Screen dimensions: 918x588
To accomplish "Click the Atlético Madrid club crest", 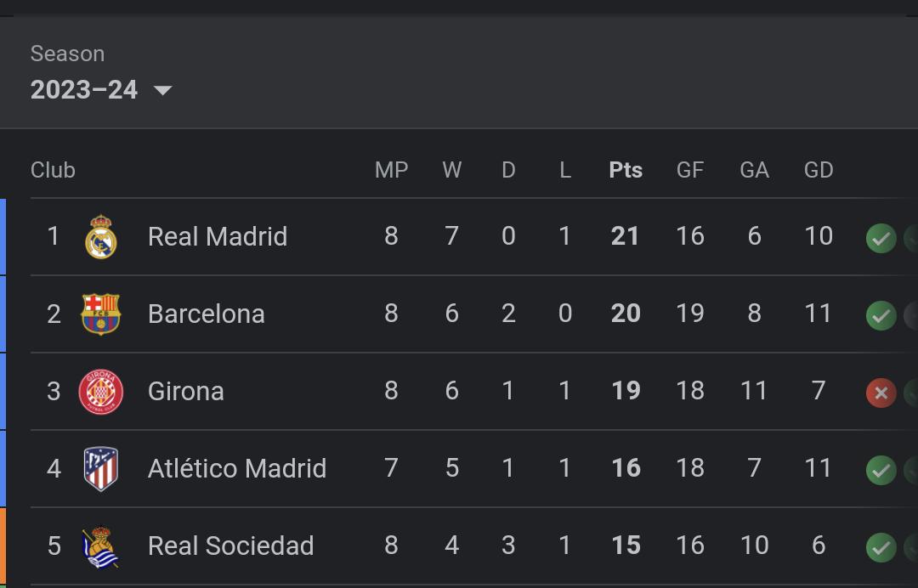I will (100, 469).
